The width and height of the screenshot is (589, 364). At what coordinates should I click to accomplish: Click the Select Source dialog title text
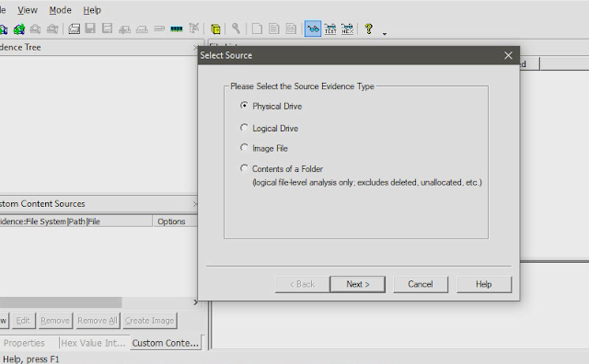[226, 55]
